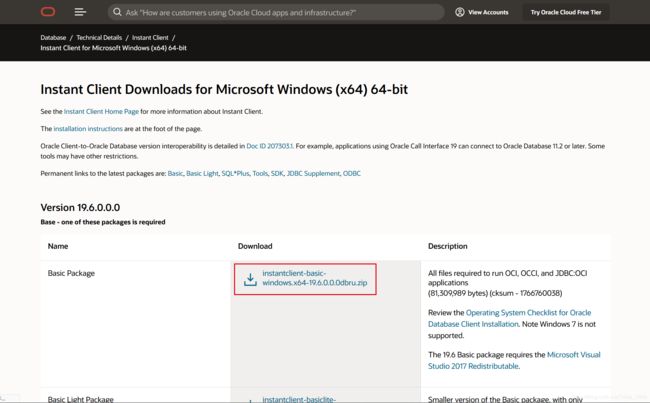The image size is (650, 403).
Task: Go to Technical Details breadcrumb
Action: click(99, 37)
